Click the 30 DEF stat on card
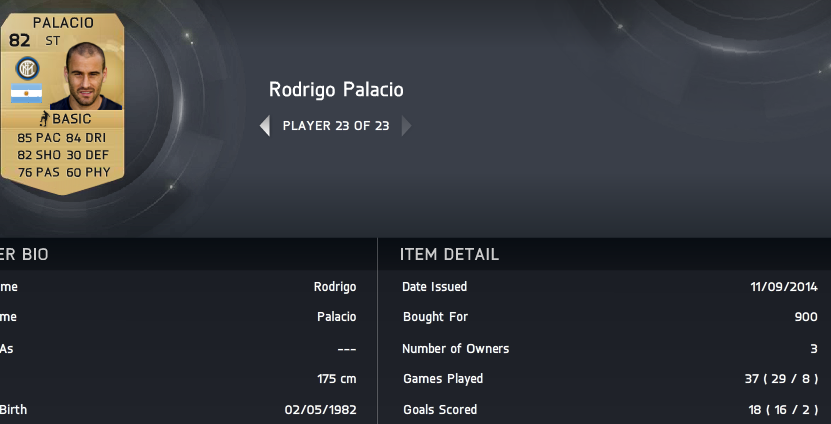Image resolution: width=831 pixels, height=424 pixels. [87, 155]
